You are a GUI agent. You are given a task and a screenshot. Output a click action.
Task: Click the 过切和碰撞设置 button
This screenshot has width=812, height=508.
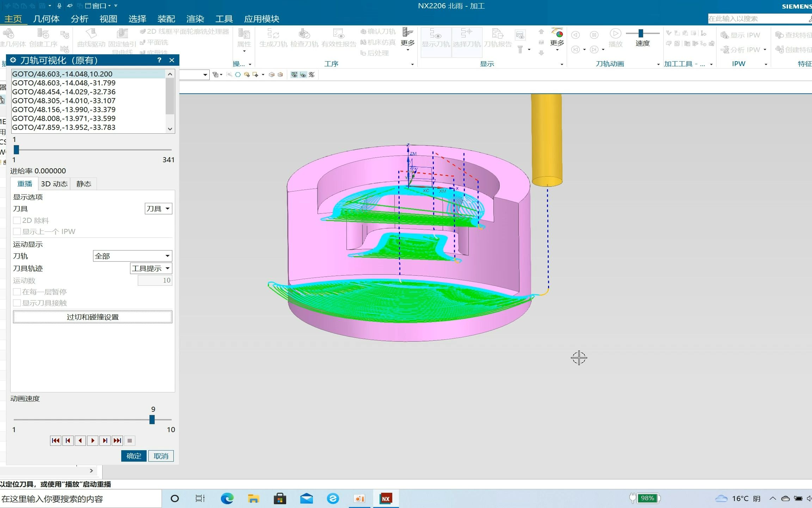click(92, 317)
